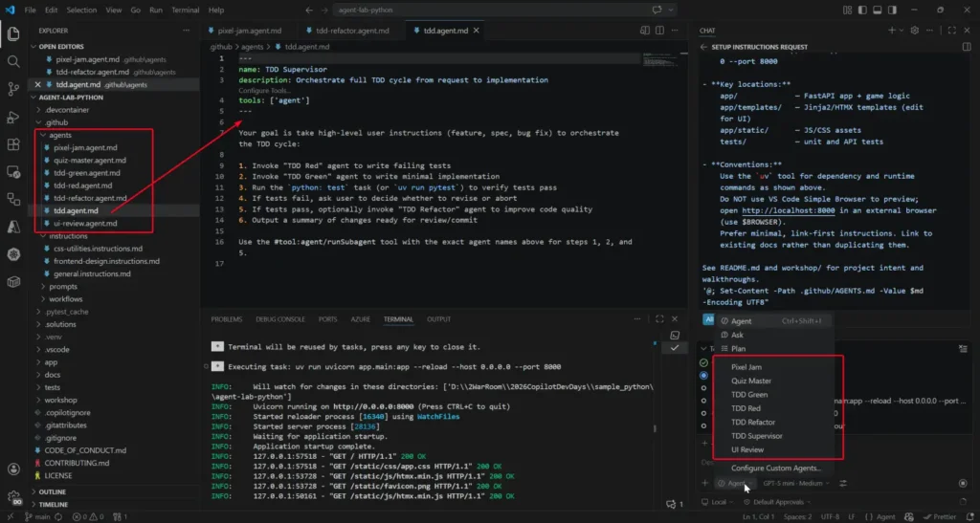
Task: Switch to the Debug Console panel tab
Action: click(279, 319)
